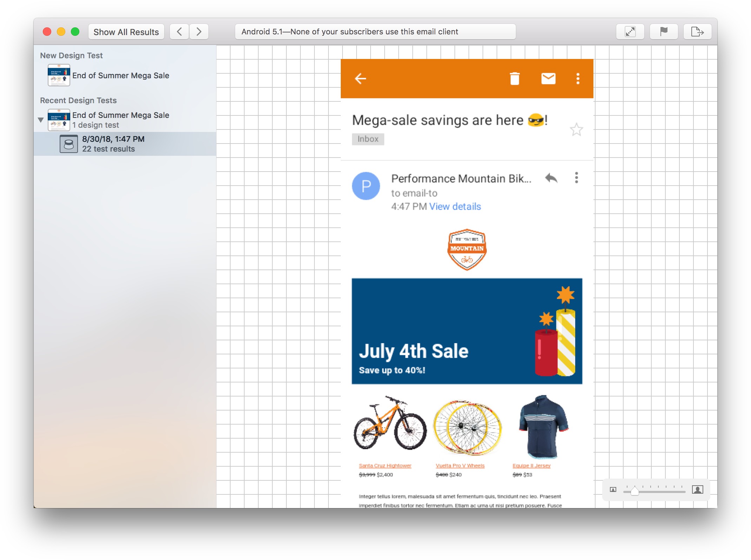Open Recent Design Tests email thumbnail
The height and width of the screenshot is (560, 751).
pos(59,120)
